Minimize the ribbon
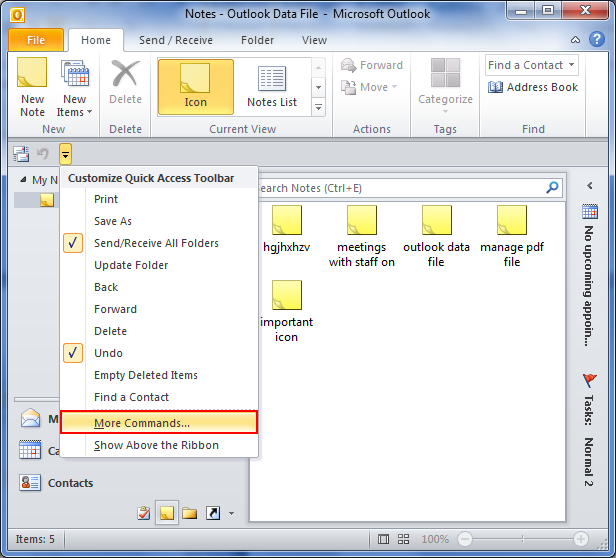616x558 pixels. coord(575,40)
